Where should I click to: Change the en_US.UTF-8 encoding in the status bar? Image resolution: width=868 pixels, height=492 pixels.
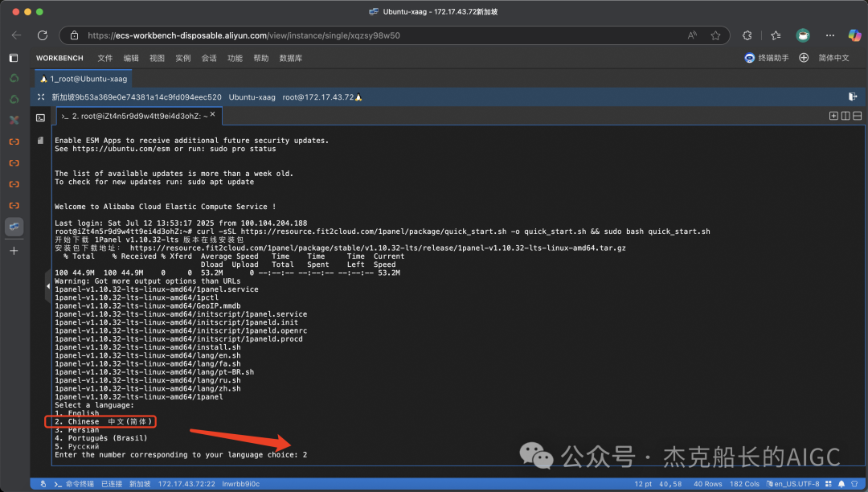point(792,484)
